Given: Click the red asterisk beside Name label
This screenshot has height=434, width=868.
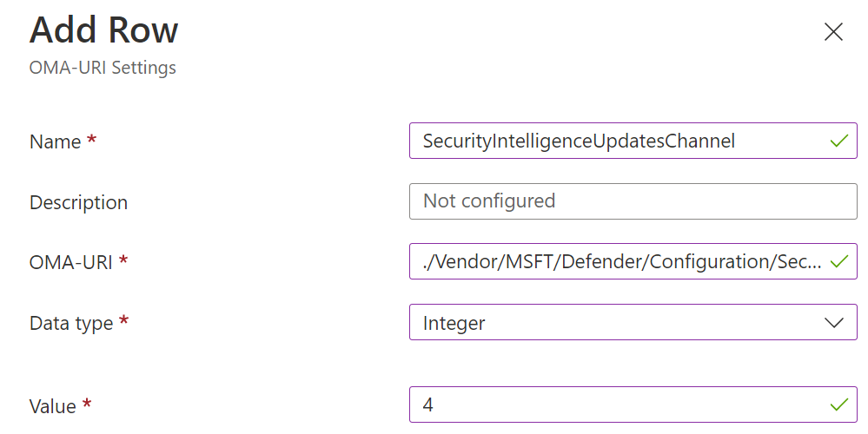Looking at the screenshot, I should pos(91,141).
